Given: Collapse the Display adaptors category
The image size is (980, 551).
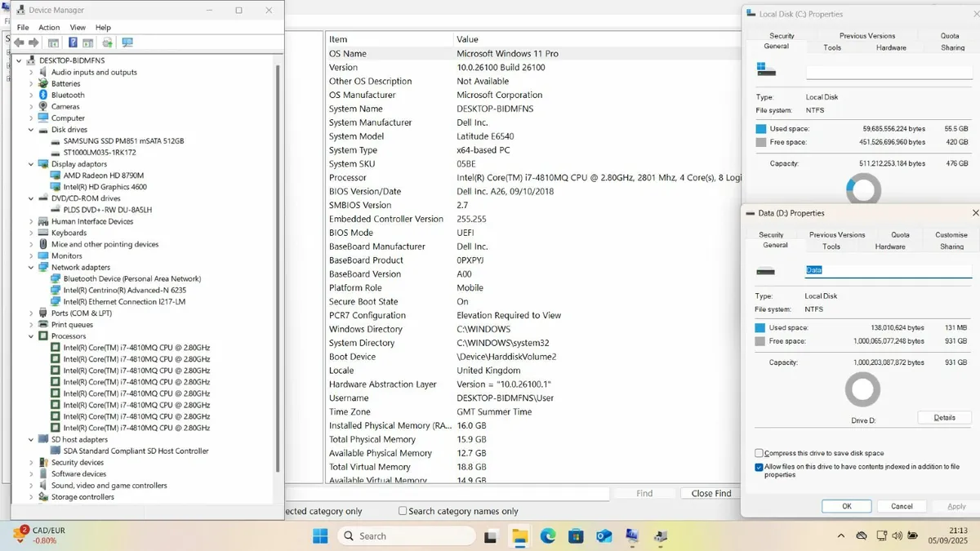Looking at the screenshot, I should coord(32,163).
